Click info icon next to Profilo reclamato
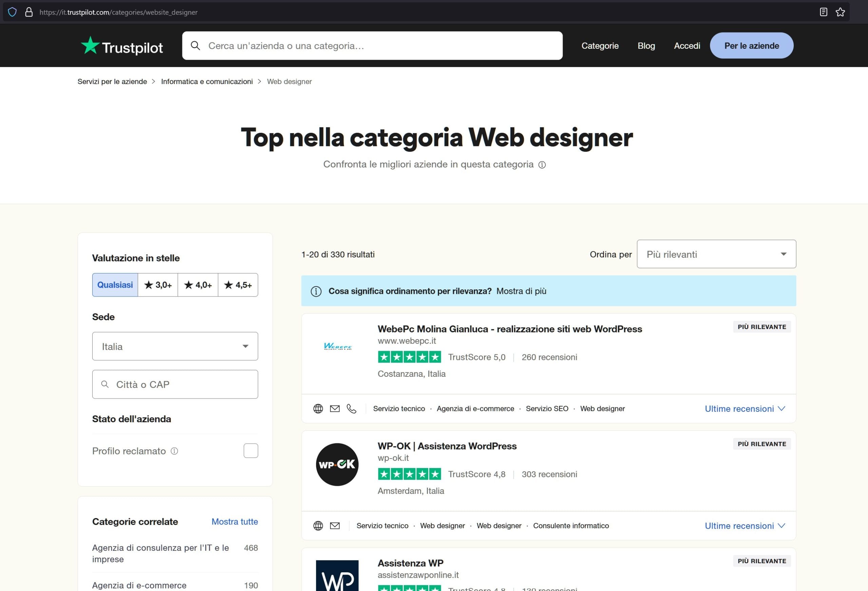 (x=174, y=451)
